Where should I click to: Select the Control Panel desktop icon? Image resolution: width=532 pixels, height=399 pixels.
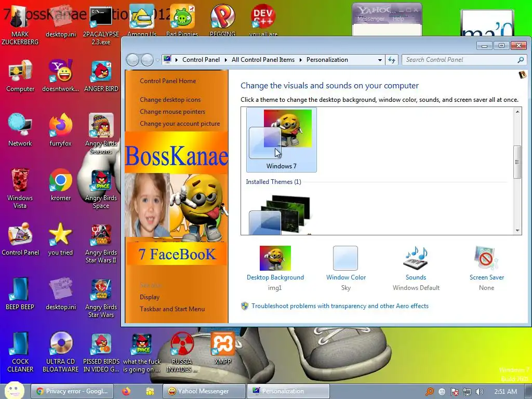coord(20,239)
